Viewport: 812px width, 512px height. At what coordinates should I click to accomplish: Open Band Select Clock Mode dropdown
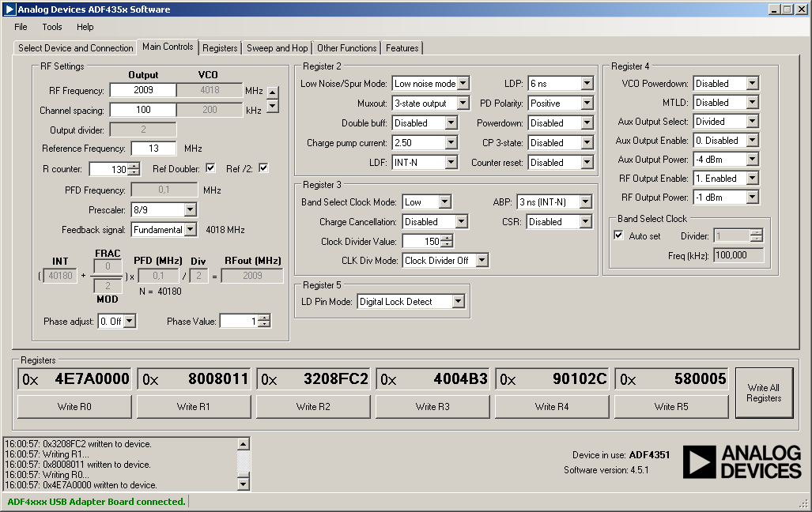(x=445, y=202)
